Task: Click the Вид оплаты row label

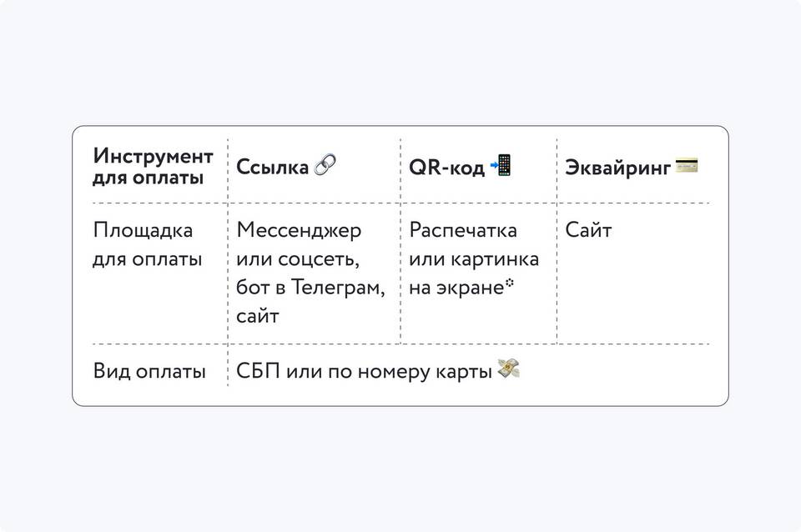Action: coord(149,371)
